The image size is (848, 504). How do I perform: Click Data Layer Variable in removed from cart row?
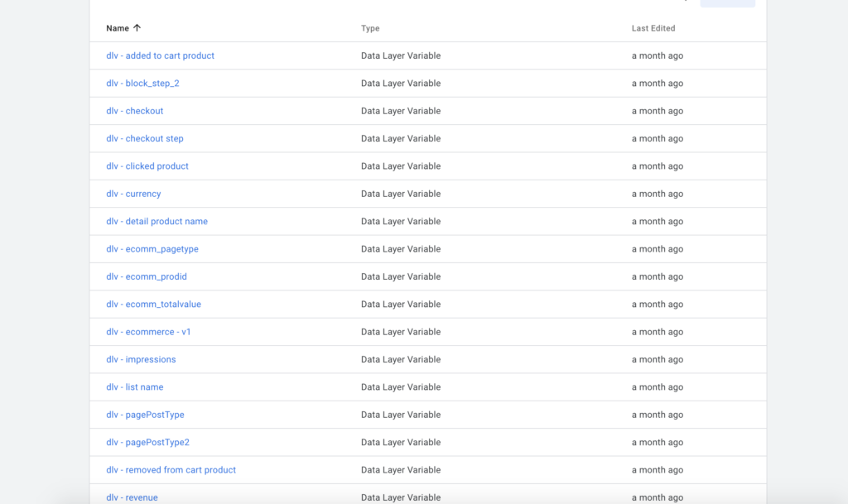401,470
